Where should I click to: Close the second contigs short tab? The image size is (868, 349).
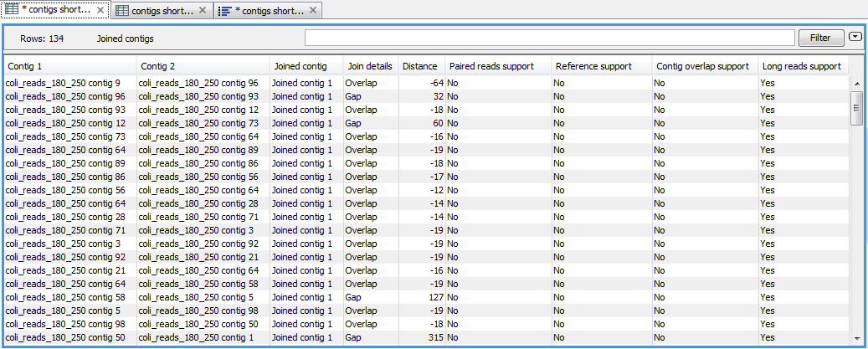pos(203,10)
